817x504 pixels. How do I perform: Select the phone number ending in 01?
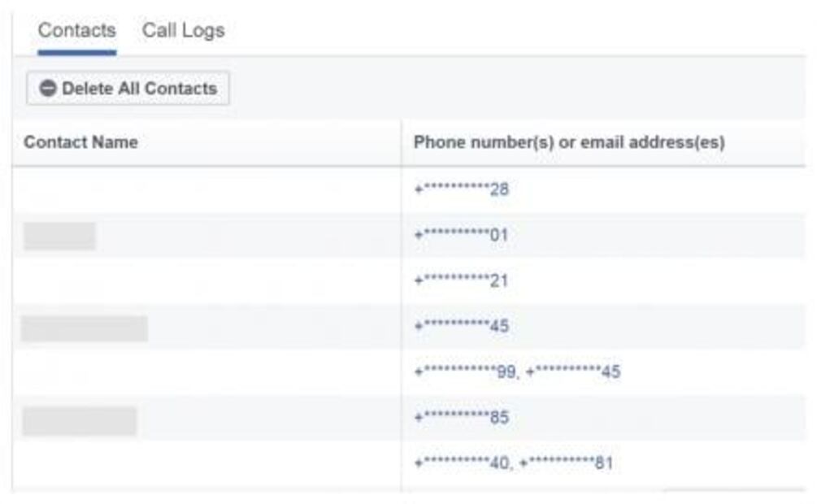point(462,236)
